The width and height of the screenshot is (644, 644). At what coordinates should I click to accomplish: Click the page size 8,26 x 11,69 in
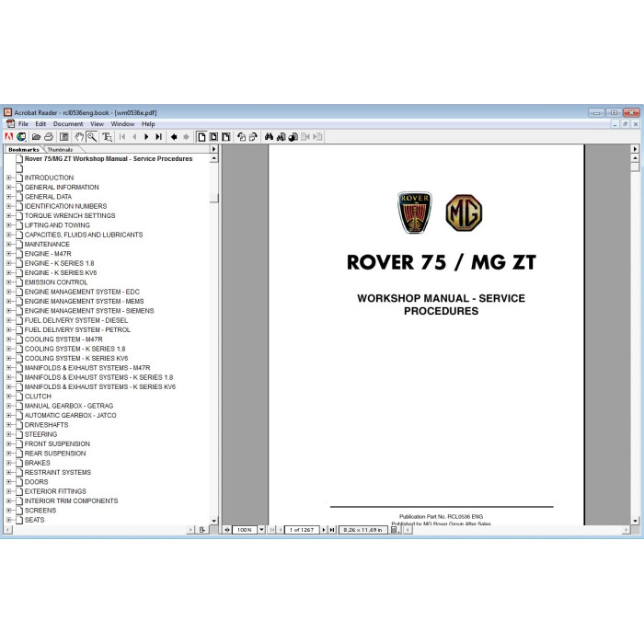(x=363, y=530)
